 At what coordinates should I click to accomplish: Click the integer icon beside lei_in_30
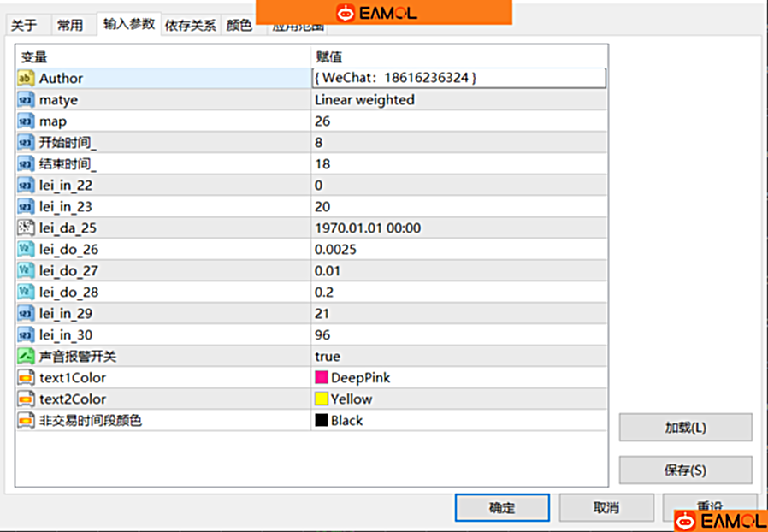point(25,335)
